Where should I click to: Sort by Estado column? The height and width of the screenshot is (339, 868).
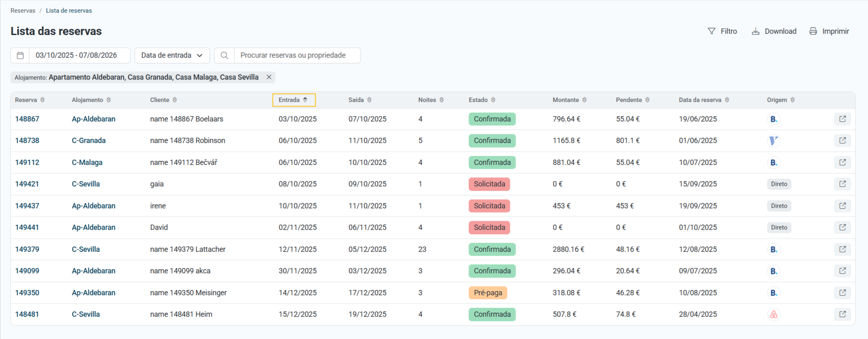click(x=482, y=100)
